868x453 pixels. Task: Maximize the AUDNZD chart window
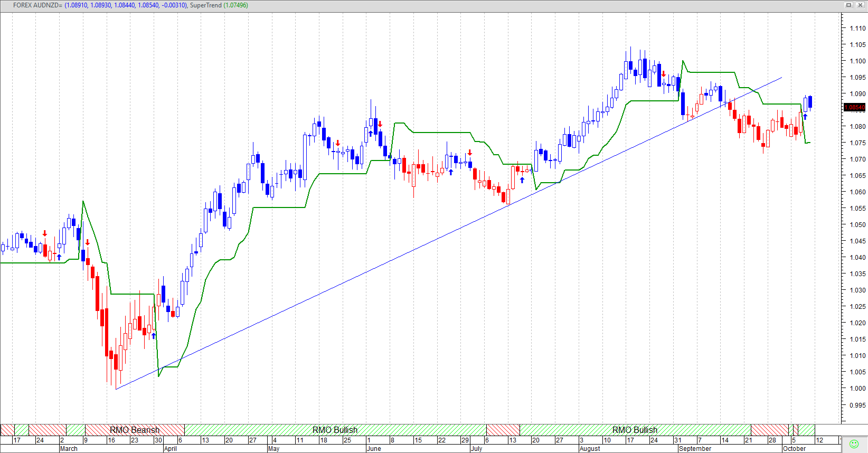coord(849,5)
